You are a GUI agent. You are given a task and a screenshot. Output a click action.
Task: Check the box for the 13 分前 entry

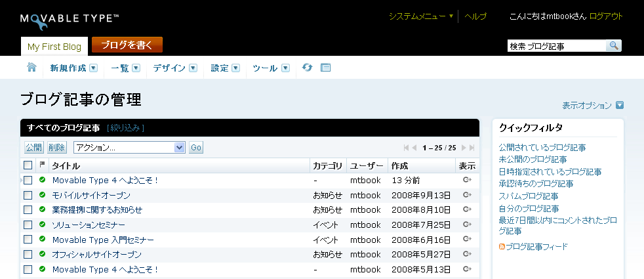pyautogui.click(x=28, y=181)
